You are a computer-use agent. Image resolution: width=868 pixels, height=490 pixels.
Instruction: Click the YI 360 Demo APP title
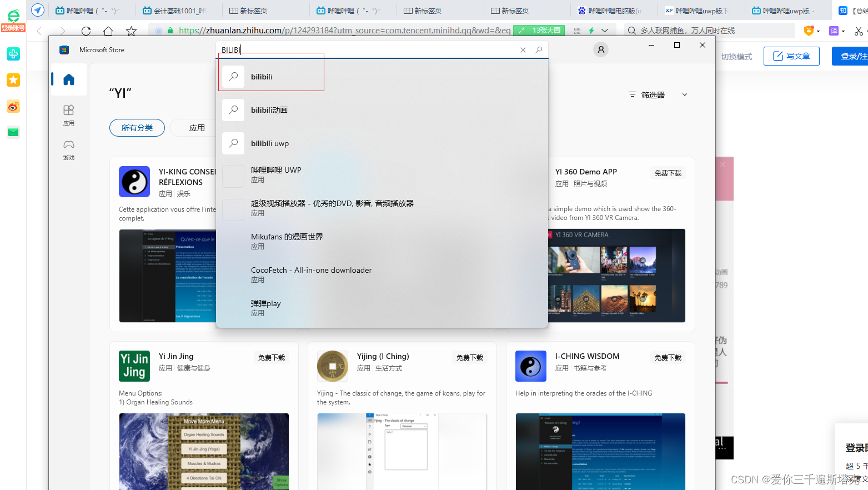[x=586, y=172]
